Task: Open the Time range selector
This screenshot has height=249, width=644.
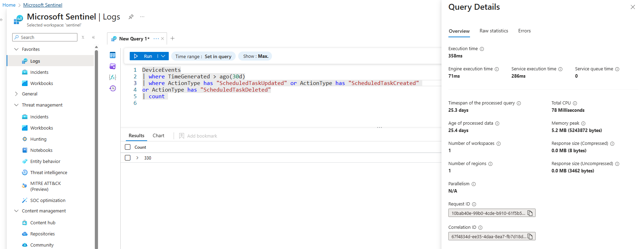Action: point(203,56)
